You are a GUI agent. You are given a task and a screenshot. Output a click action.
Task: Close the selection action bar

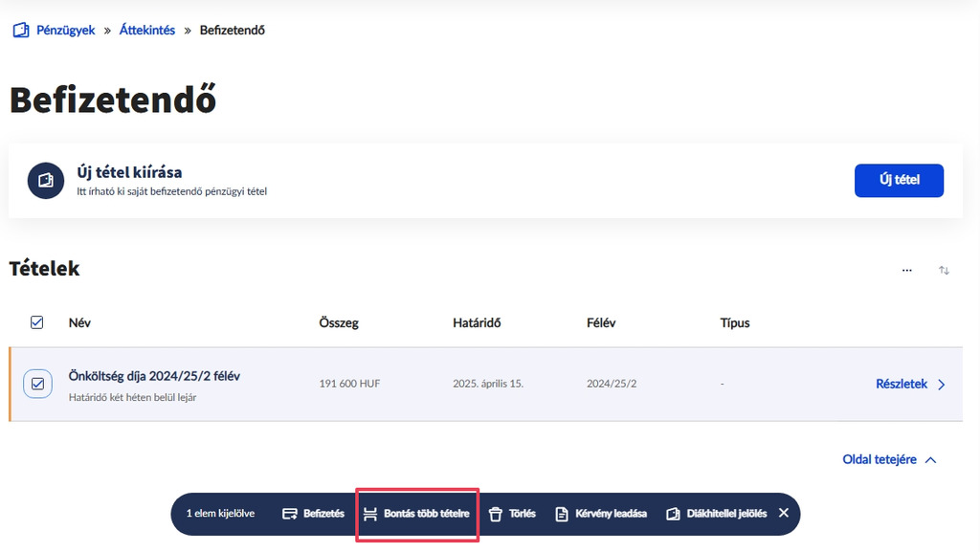click(x=784, y=513)
